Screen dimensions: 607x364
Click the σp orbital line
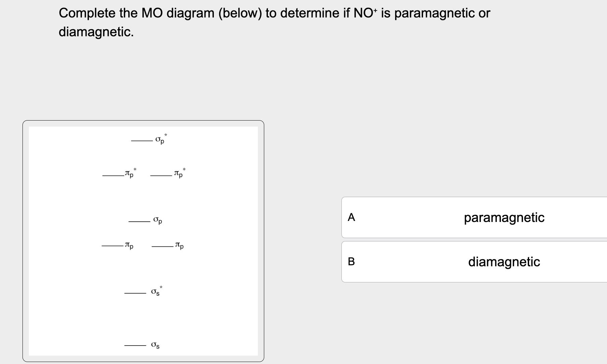(x=140, y=221)
